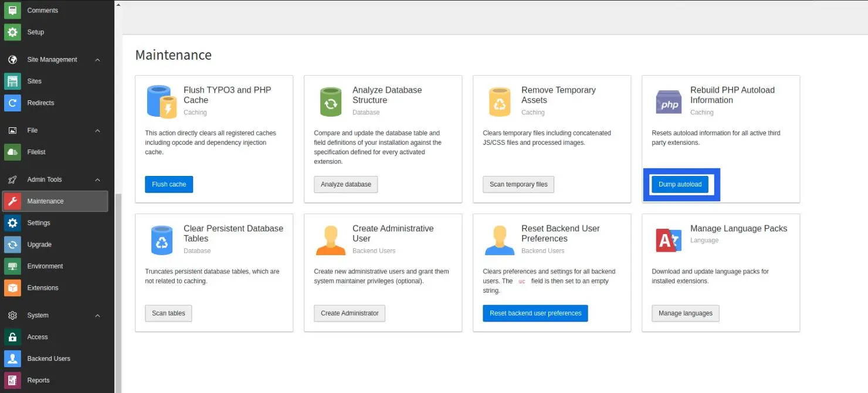This screenshot has height=393, width=868.
Task: Click the Site Management group label
Action: coord(52,60)
